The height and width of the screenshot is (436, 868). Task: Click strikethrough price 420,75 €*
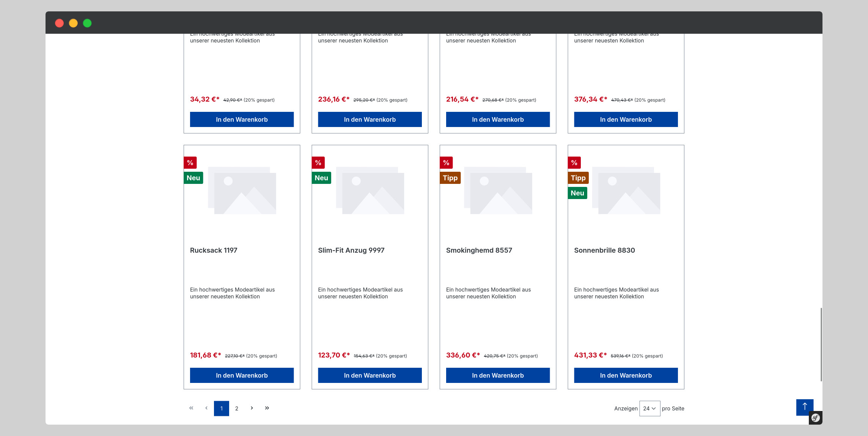click(x=494, y=356)
